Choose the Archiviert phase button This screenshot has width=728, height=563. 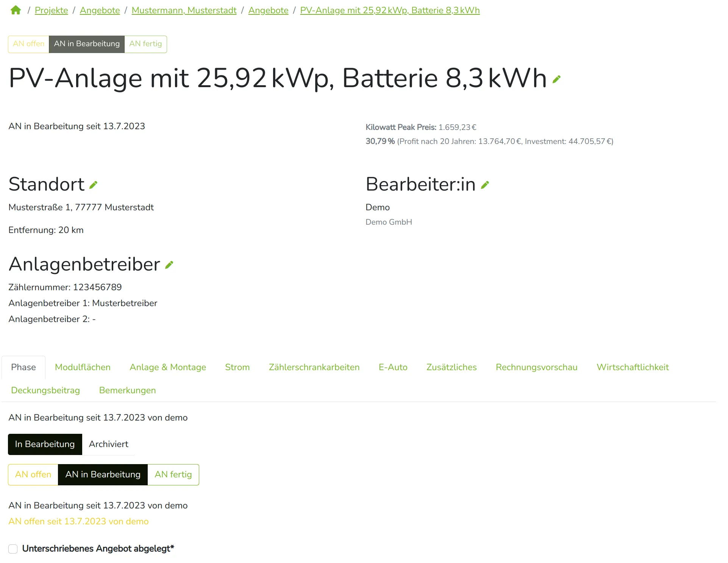[109, 444]
